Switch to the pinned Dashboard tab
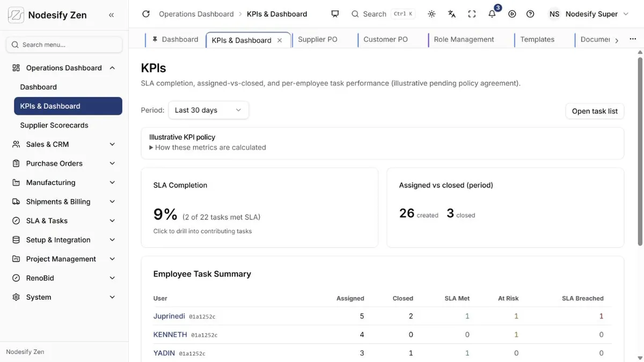Screen dimensions: 644x362 click(175, 39)
